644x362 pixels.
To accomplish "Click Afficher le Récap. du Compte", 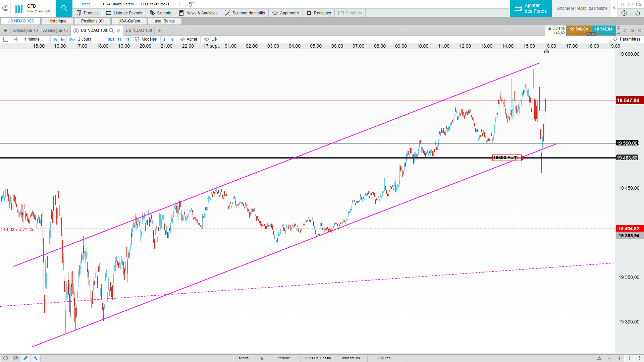I will coord(582,8).
